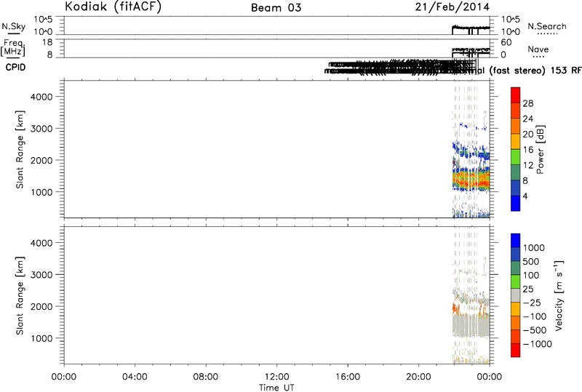Click the 1000 km tick of velocity panel
The width and height of the screenshot is (582, 392).
pyautogui.click(x=41, y=338)
